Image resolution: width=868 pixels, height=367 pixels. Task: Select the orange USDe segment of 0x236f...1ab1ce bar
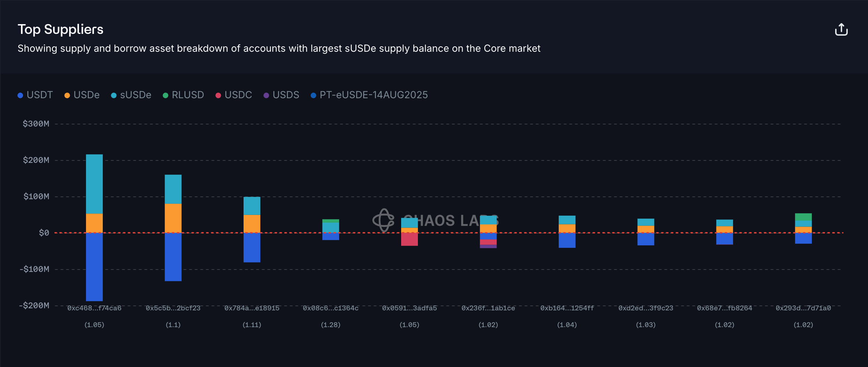[x=488, y=229]
